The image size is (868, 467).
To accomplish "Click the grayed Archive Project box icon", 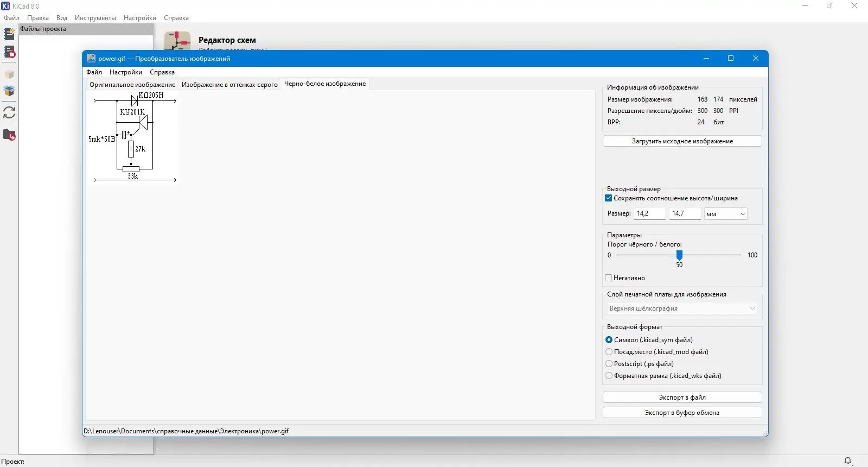I will (9, 74).
